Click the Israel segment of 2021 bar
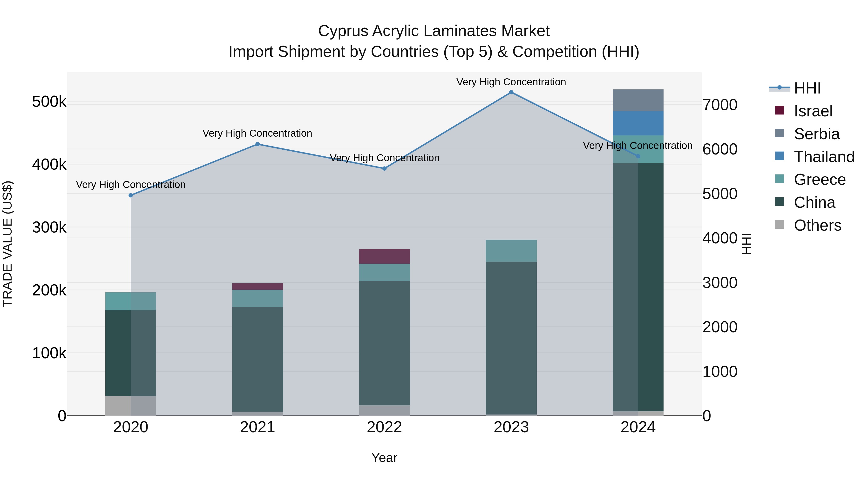The image size is (868, 488). (258, 287)
